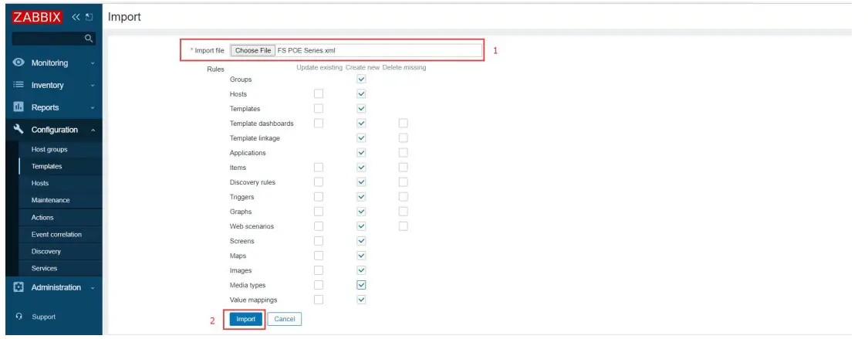The image size is (868, 339).
Task: Select Templates in the sidebar
Action: (x=46, y=167)
